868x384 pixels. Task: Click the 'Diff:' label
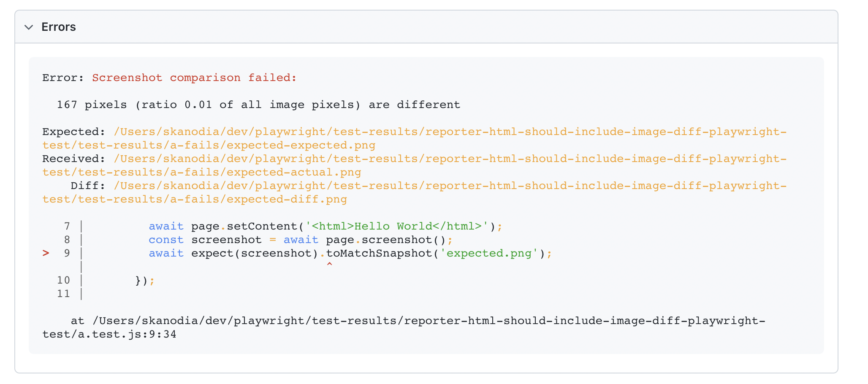pyautogui.click(x=88, y=186)
